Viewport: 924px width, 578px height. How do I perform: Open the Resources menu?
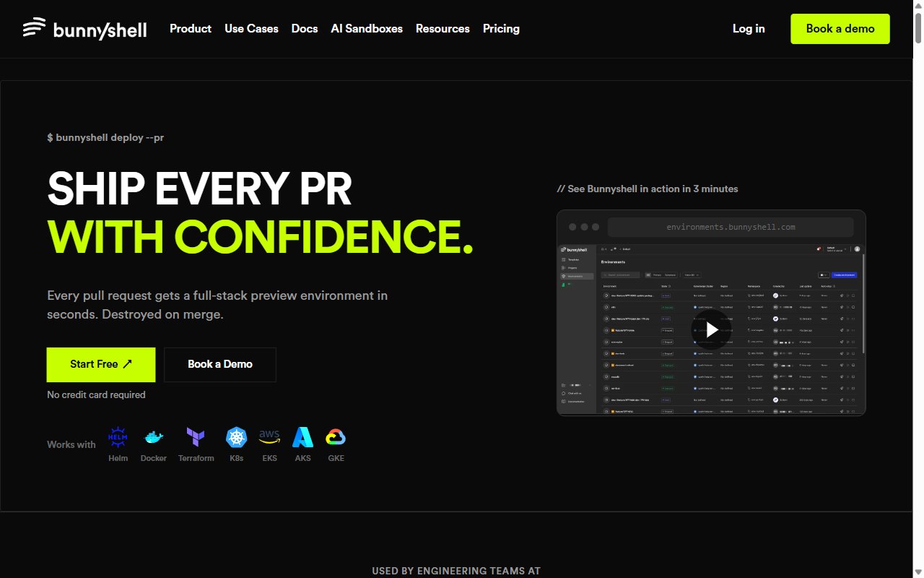tap(443, 29)
